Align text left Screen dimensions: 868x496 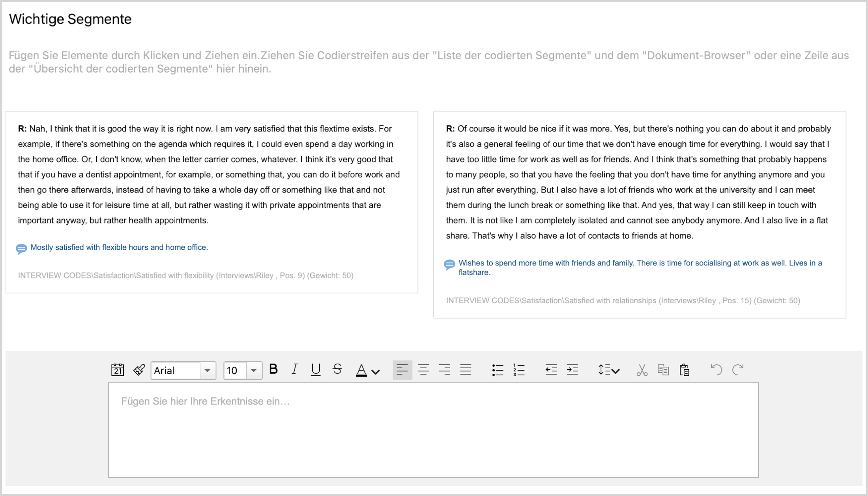tap(402, 370)
